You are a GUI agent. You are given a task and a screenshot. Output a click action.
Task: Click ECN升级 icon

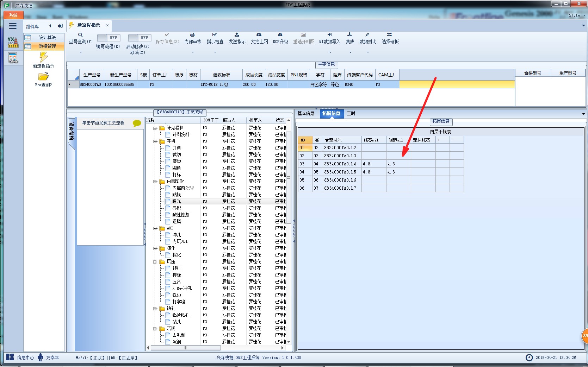280,35
